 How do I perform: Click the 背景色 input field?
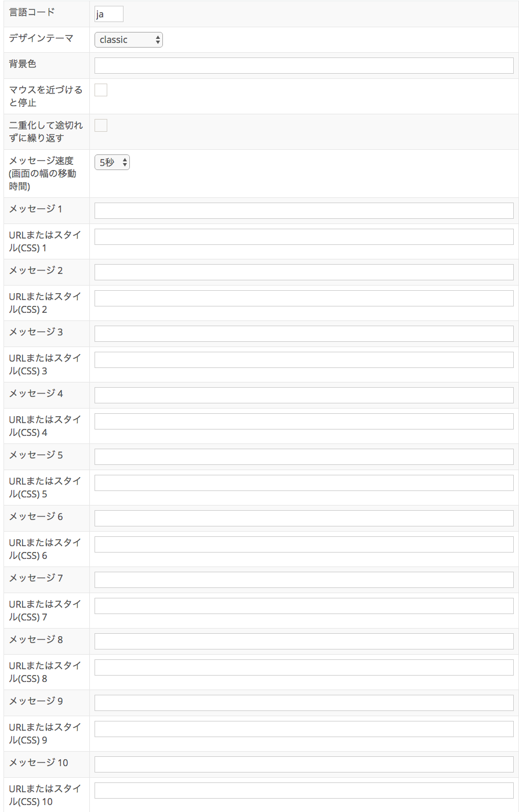pyautogui.click(x=304, y=66)
